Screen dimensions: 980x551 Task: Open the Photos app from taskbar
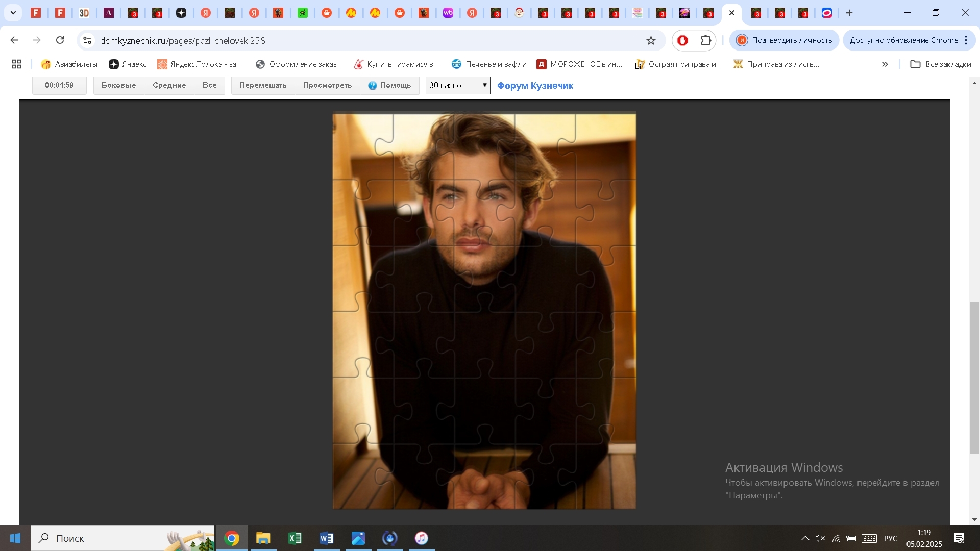[358, 538]
